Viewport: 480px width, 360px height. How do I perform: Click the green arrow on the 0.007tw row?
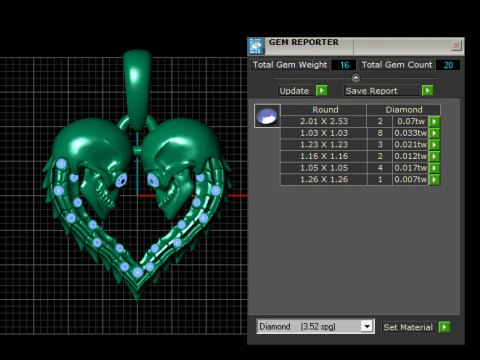(x=434, y=180)
